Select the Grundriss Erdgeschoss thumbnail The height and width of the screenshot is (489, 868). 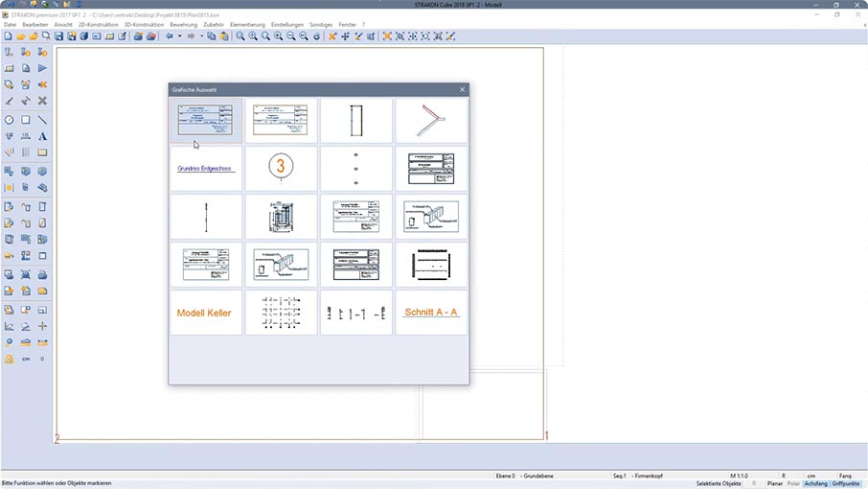click(x=206, y=168)
